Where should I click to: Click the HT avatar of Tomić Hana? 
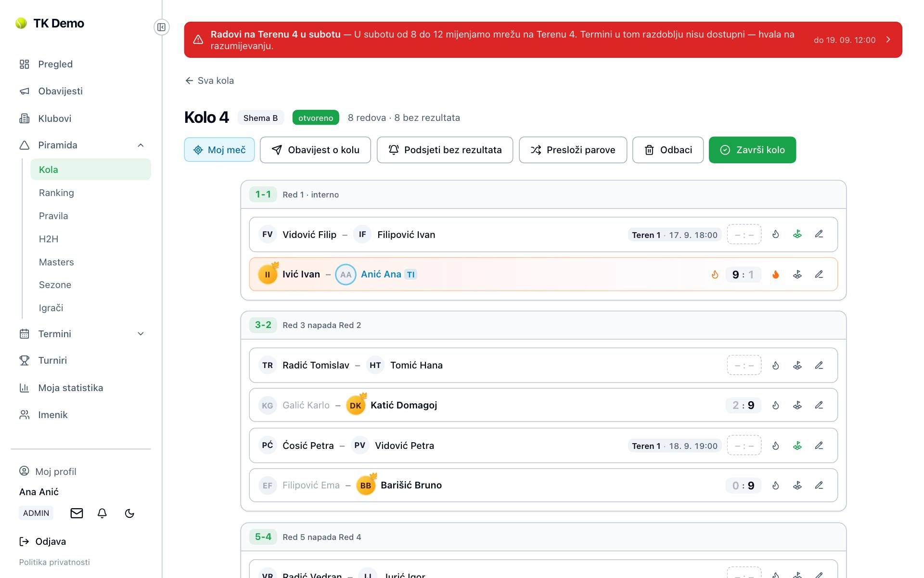click(375, 366)
